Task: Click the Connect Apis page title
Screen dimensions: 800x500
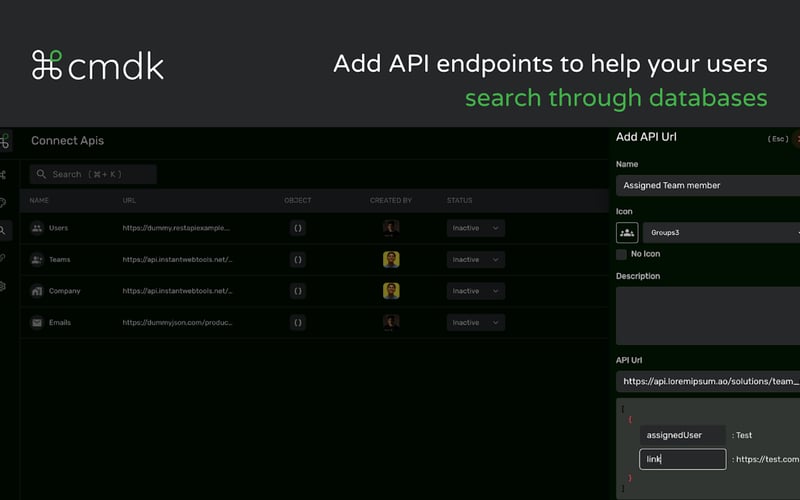Action: point(67,140)
